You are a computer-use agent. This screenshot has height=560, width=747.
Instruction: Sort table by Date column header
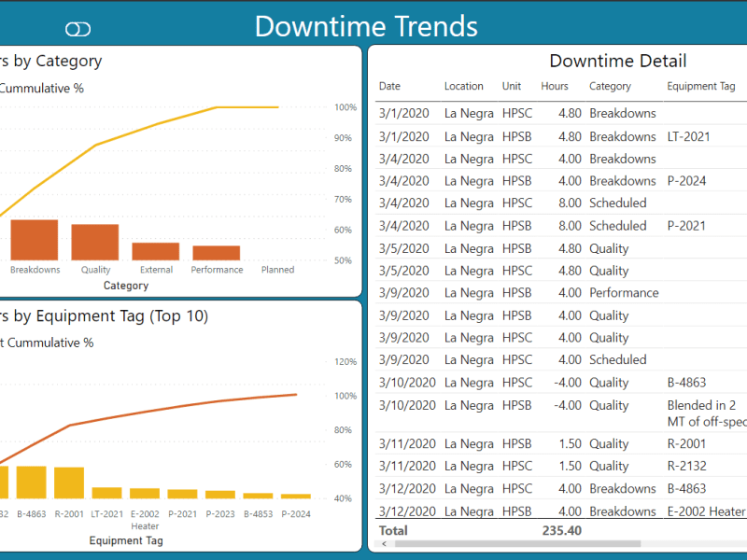pyautogui.click(x=389, y=87)
